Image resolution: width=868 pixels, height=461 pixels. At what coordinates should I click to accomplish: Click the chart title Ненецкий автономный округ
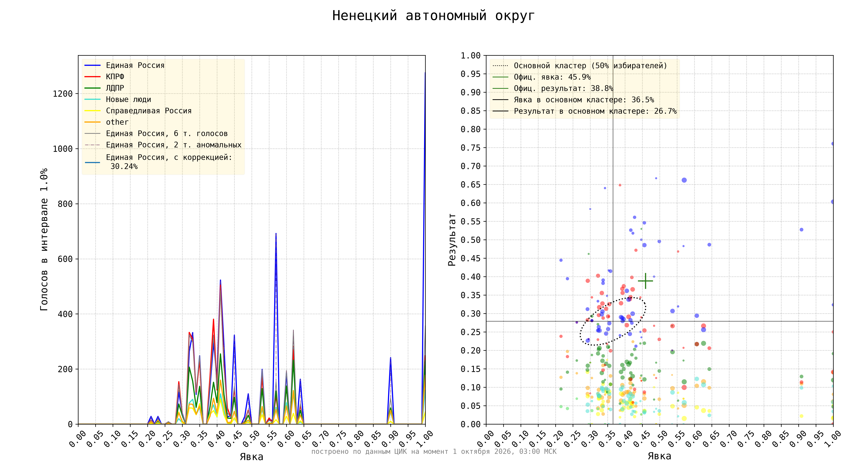point(433,16)
